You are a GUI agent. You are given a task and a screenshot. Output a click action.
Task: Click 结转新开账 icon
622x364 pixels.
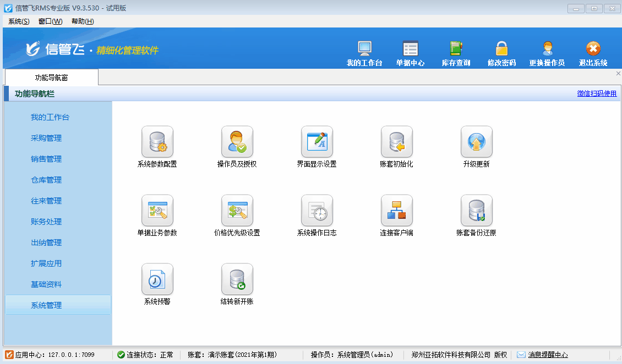237,279
